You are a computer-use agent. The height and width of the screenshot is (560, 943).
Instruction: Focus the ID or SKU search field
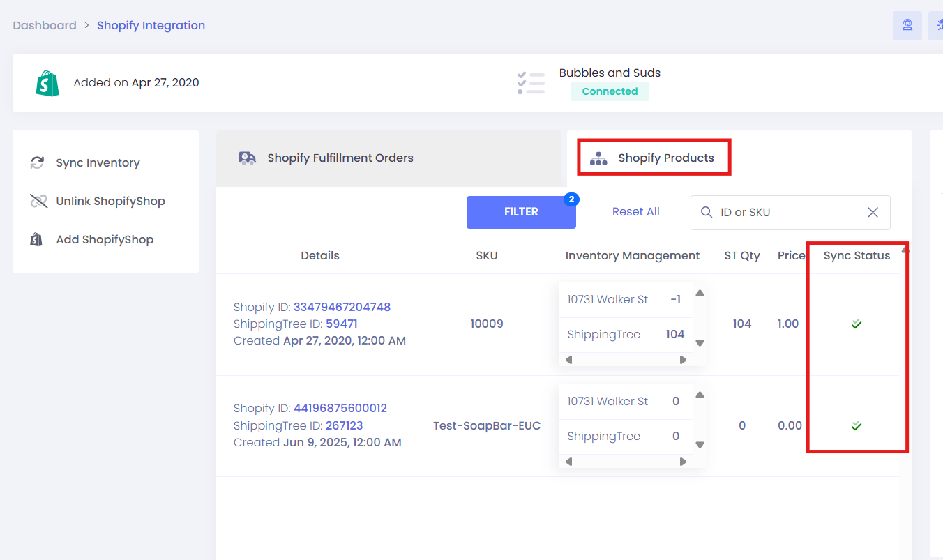click(790, 212)
